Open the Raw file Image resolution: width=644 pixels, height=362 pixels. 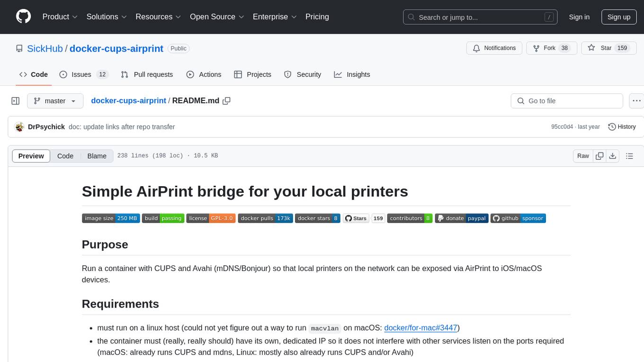click(x=583, y=156)
